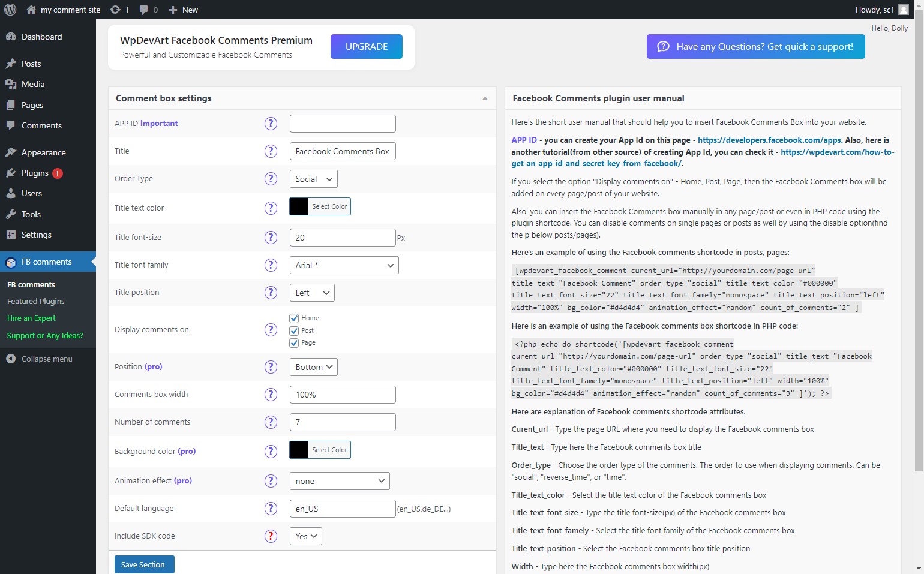924x574 pixels.
Task: Click the APP ID input field
Action: point(343,124)
